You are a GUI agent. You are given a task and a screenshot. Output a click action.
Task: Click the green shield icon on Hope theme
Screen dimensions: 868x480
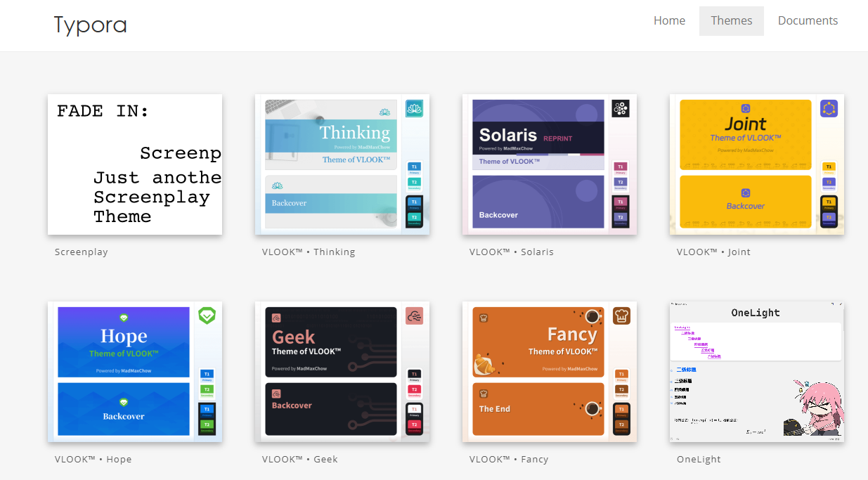coord(207,316)
